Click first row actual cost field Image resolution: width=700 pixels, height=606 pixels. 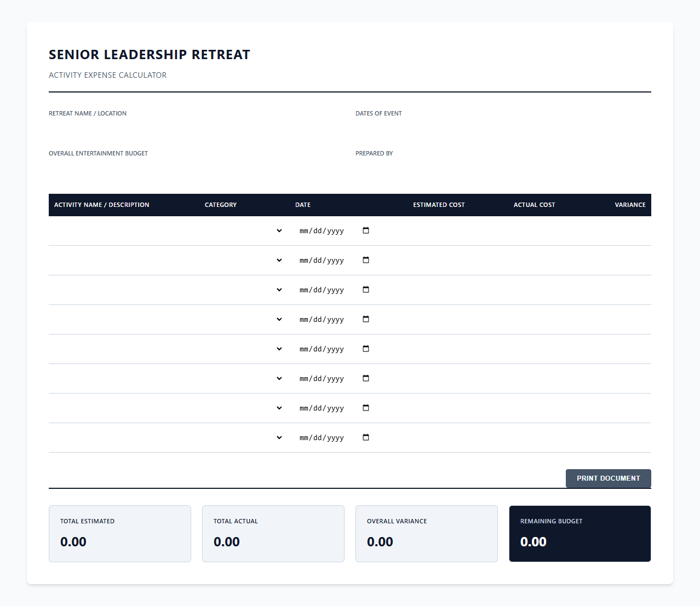tap(515, 231)
